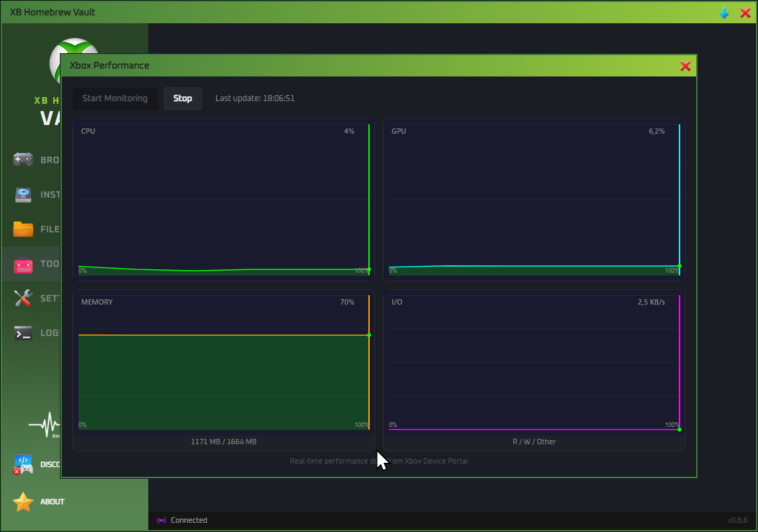The width and height of the screenshot is (758, 532).
Task: Click the Connected status text
Action: tap(189, 521)
